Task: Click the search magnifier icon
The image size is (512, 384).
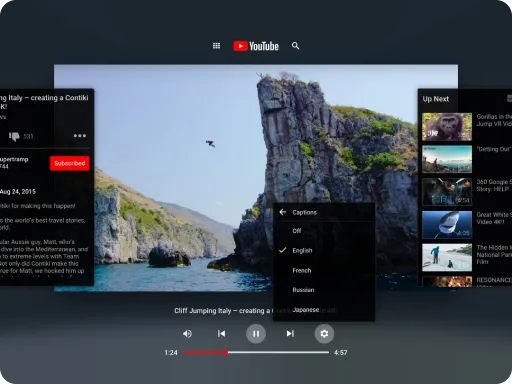Action: pos(295,46)
